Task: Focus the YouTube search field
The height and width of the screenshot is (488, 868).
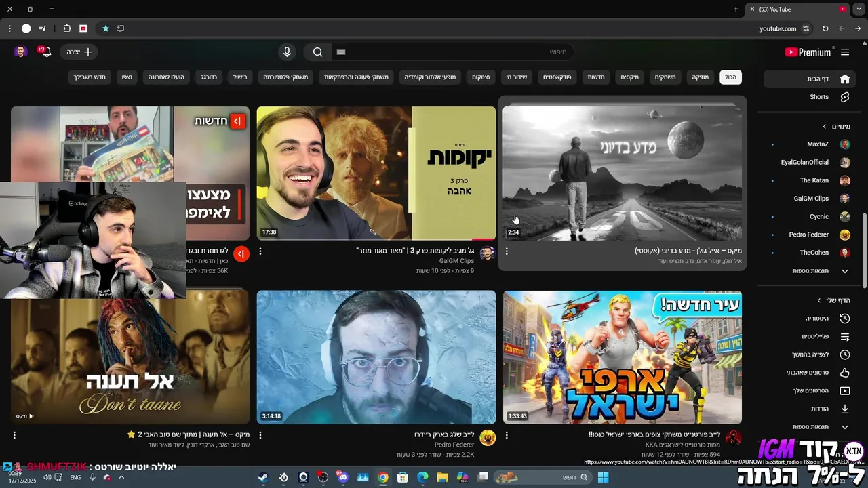Action: point(453,52)
